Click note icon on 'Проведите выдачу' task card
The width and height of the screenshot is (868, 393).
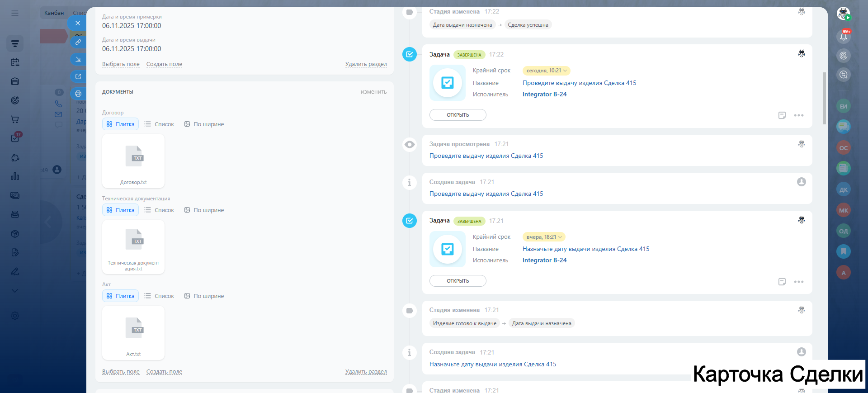point(782,115)
